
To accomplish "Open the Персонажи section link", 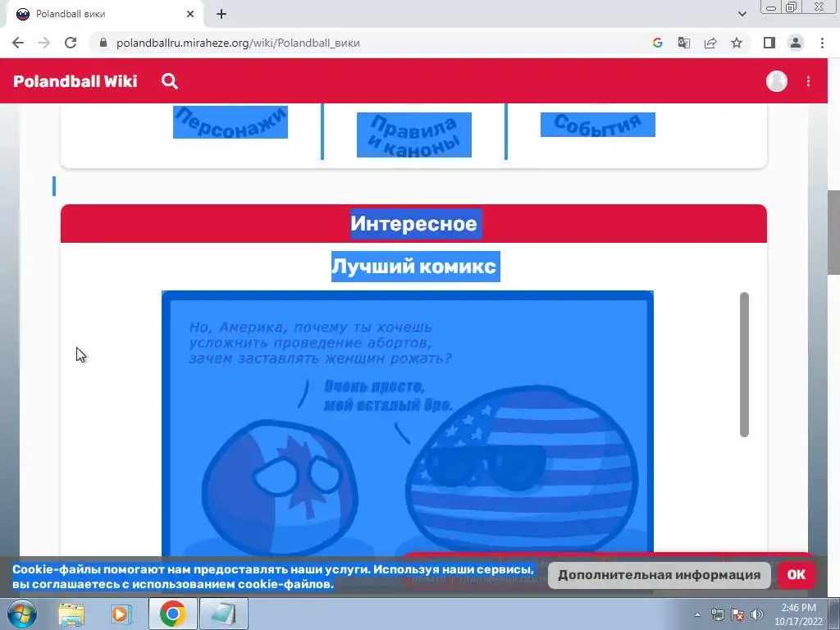I will [x=231, y=122].
